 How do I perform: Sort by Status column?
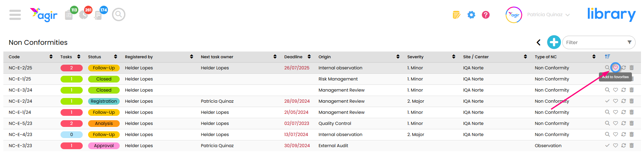[x=116, y=57]
